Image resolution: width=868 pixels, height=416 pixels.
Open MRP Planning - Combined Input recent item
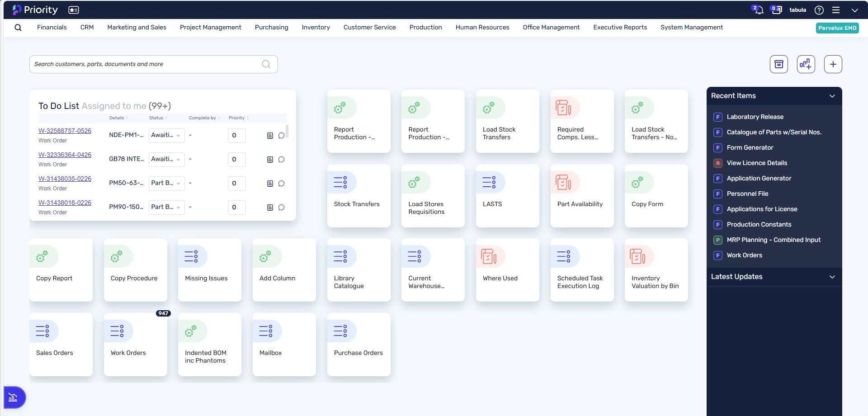(774, 240)
